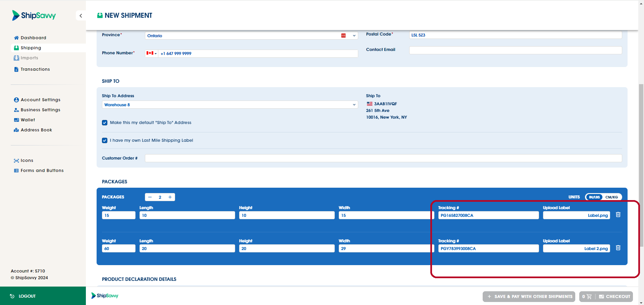
Task: Switch units to IN/LBS
Action: click(594, 197)
